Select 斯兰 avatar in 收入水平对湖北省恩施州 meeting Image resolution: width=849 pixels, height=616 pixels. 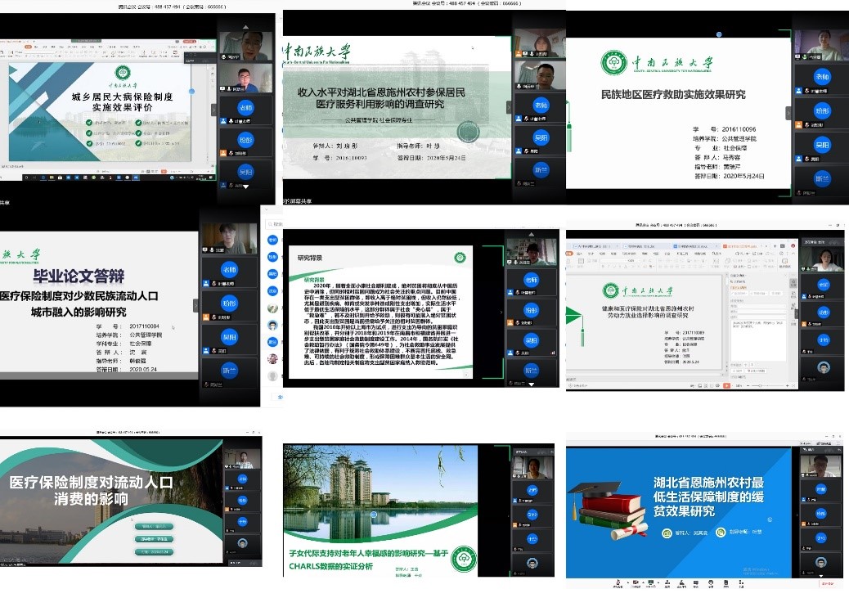point(541,169)
